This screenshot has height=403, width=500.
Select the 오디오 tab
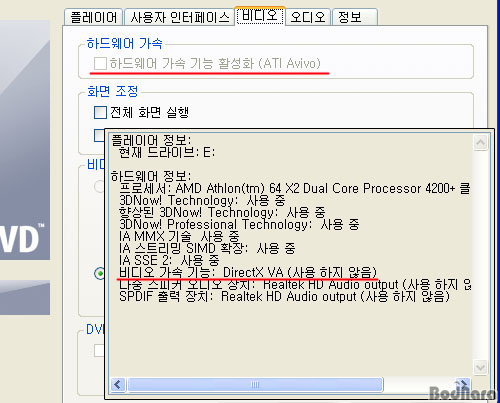308,17
